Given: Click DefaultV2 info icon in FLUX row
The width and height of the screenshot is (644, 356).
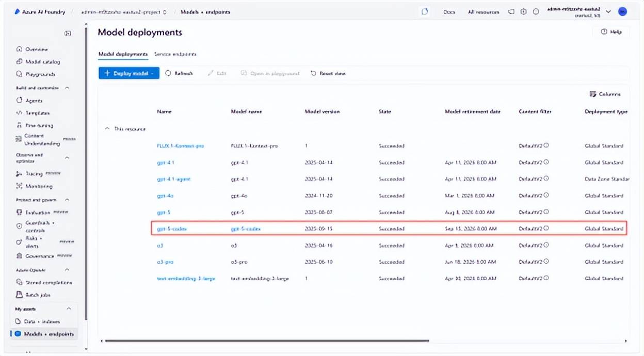Looking at the screenshot, I should (x=546, y=145).
